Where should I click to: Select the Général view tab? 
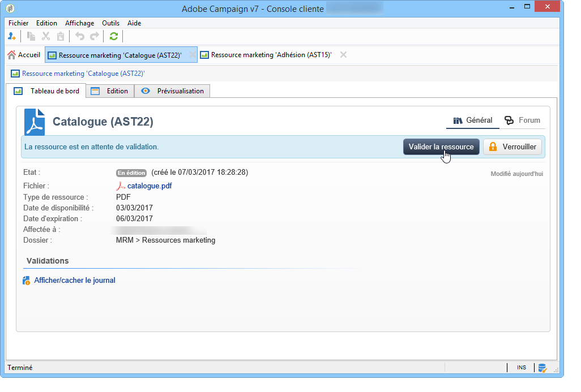(473, 120)
